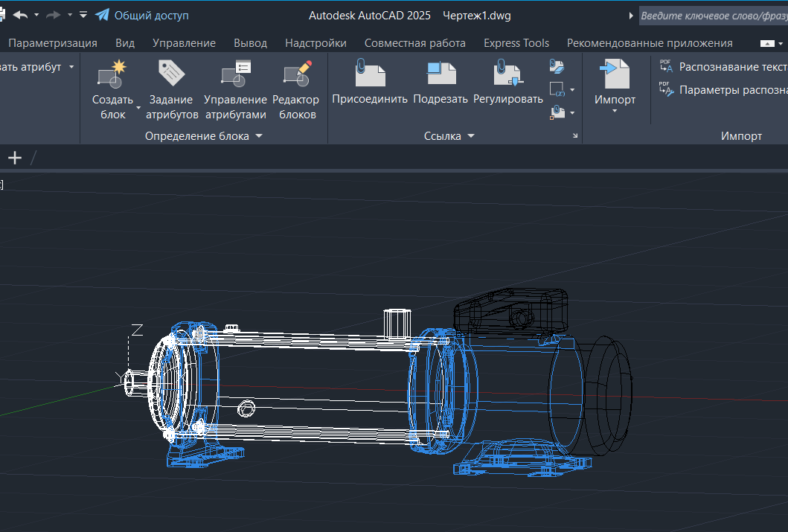Switch to the Надстройки ribbon tab
Screen dimensions: 788x532
click(x=315, y=43)
